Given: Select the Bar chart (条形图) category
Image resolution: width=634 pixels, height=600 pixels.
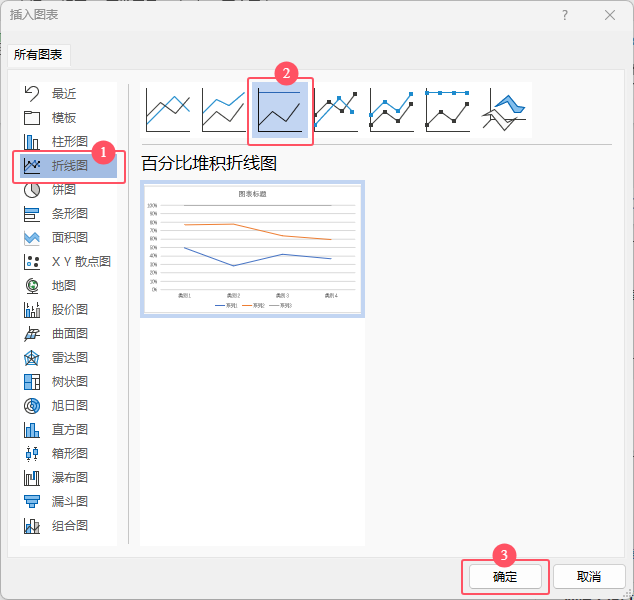Looking at the screenshot, I should click(x=68, y=213).
